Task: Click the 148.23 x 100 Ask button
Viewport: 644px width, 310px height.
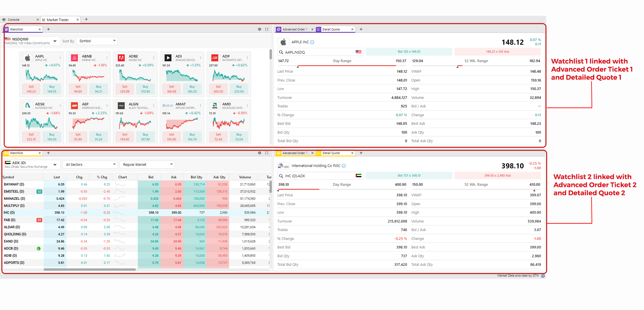Action: tap(497, 52)
